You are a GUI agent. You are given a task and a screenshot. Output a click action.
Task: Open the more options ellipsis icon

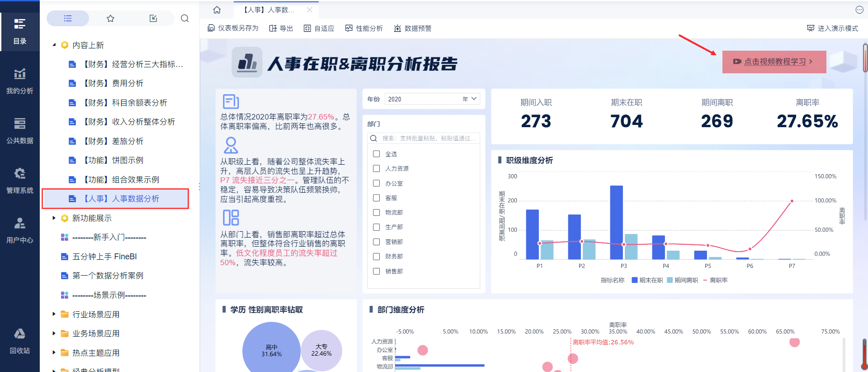click(859, 10)
